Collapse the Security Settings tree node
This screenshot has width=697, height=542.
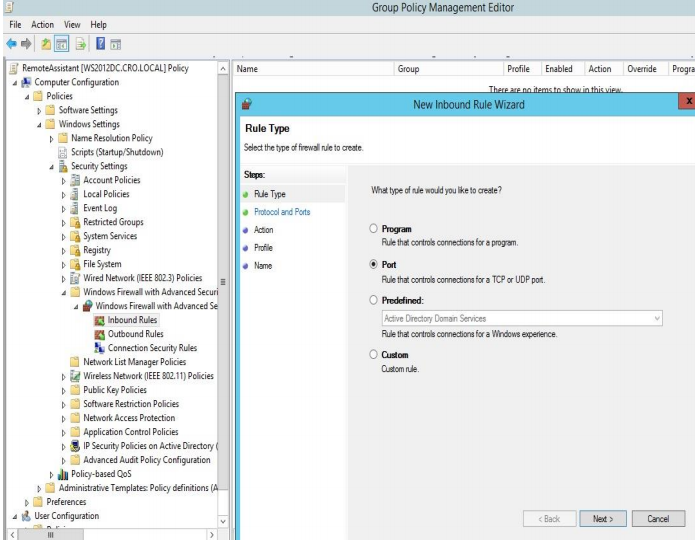[x=51, y=166]
